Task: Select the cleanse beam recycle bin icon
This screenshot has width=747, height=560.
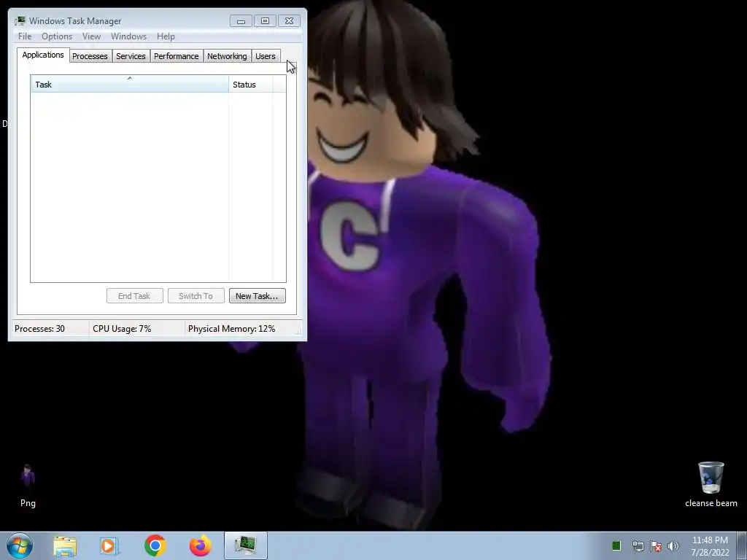Action: (x=711, y=484)
